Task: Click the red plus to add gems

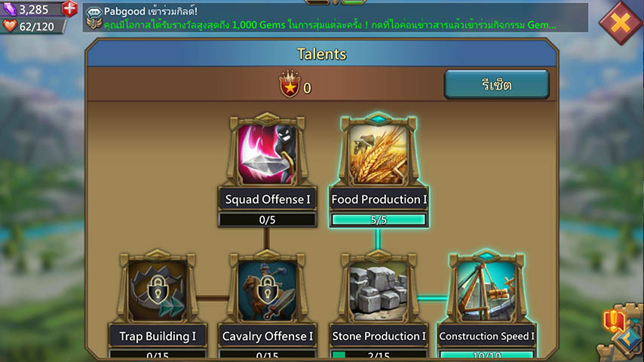Action: (70, 8)
